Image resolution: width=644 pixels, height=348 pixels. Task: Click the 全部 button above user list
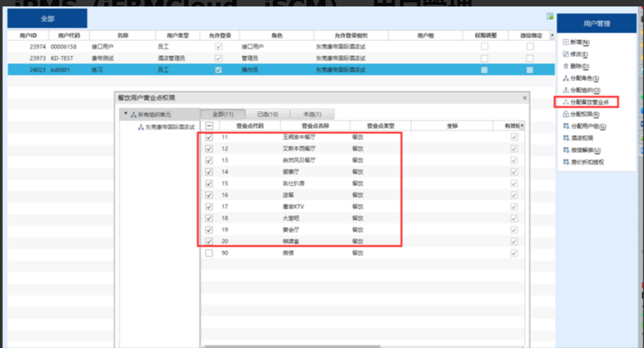pyautogui.click(x=47, y=19)
